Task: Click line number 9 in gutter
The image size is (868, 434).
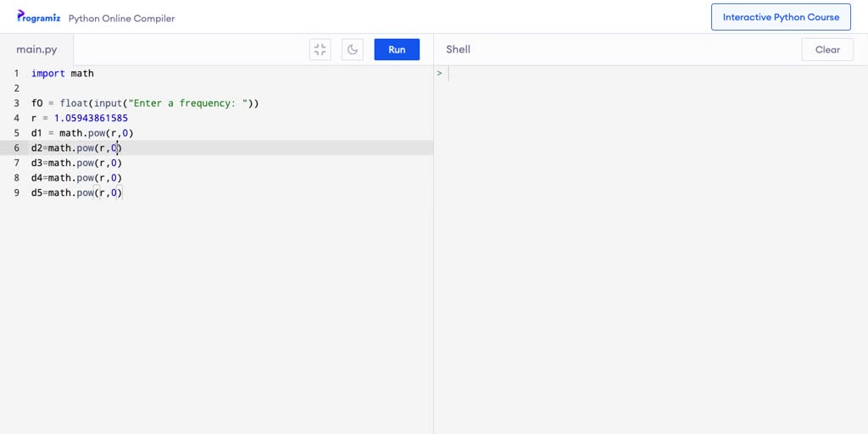Action: 15,192
